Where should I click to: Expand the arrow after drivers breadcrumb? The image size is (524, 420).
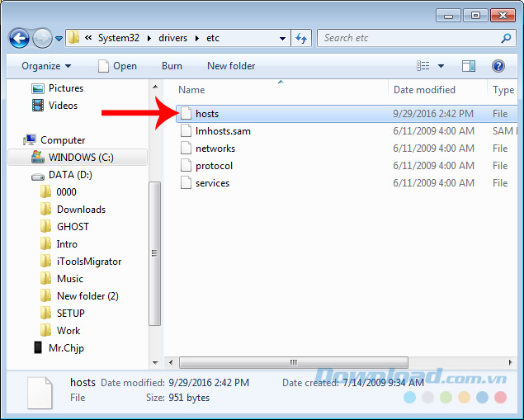click(x=197, y=39)
